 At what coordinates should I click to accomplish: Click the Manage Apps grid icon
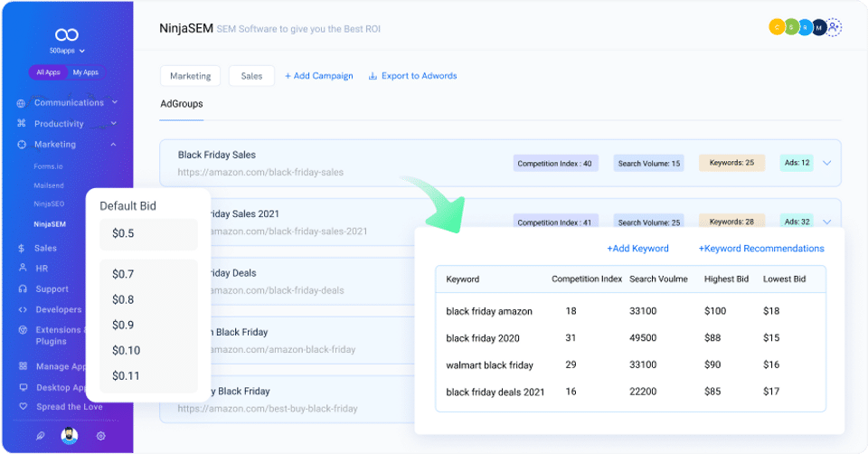[x=23, y=366]
